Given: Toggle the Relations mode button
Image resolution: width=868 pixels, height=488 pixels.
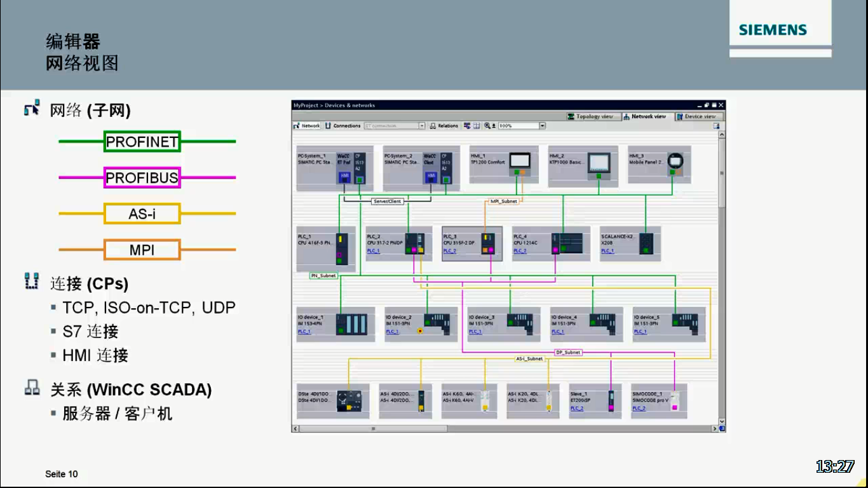Looking at the screenshot, I should click(444, 126).
